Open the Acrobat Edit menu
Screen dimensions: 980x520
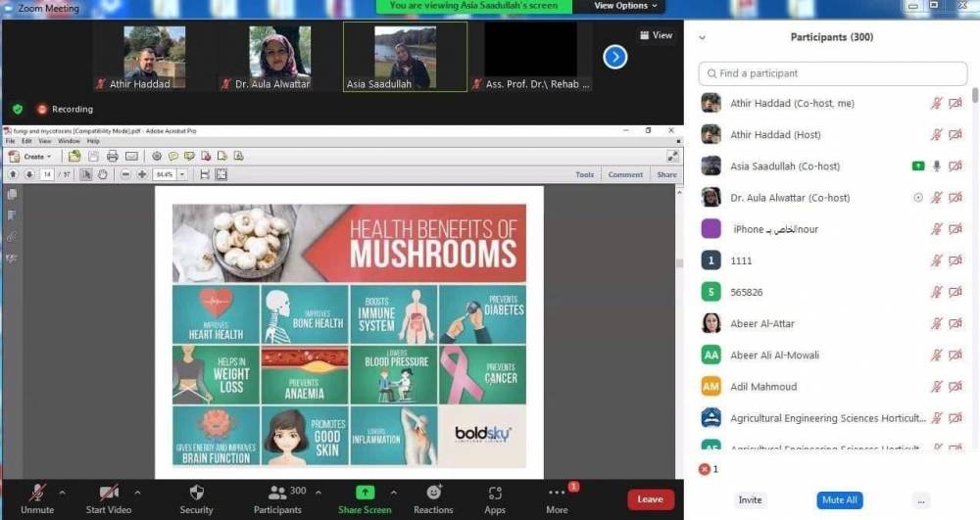[26, 141]
